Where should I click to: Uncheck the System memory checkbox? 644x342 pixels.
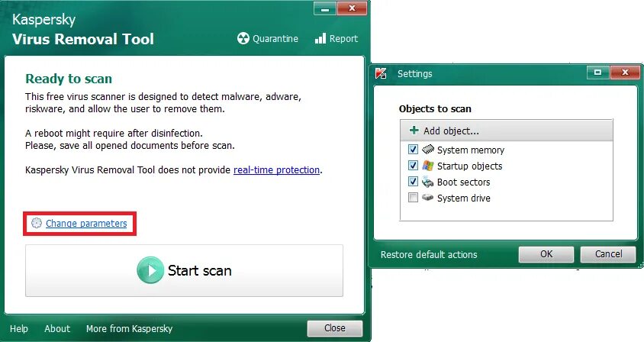[413, 149]
